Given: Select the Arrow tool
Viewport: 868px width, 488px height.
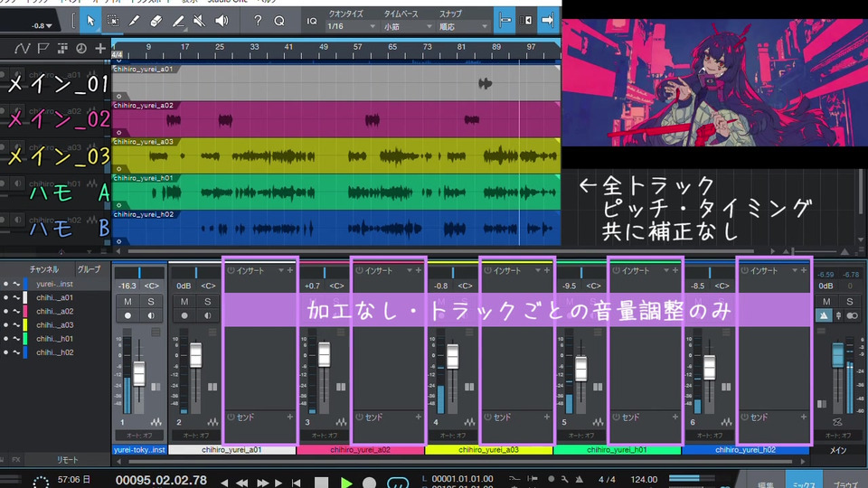Looking at the screenshot, I should pyautogui.click(x=90, y=21).
